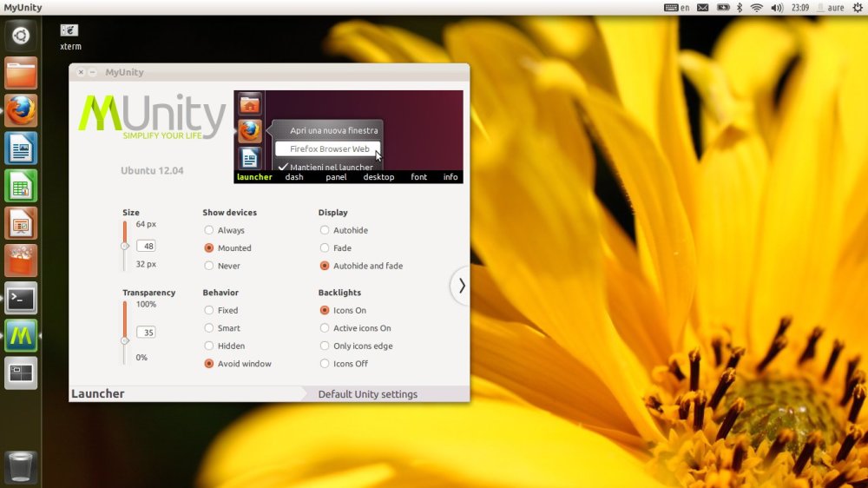Minimize the MyUnity window

(93, 72)
